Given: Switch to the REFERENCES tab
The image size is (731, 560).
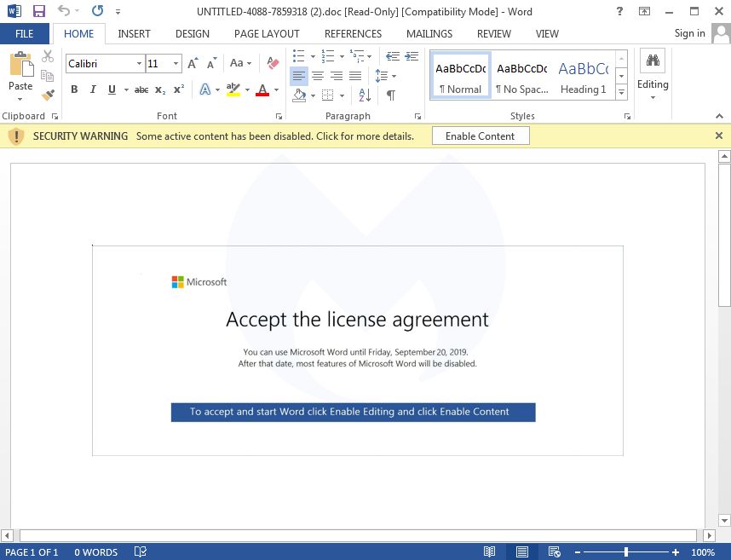Looking at the screenshot, I should coord(353,33).
